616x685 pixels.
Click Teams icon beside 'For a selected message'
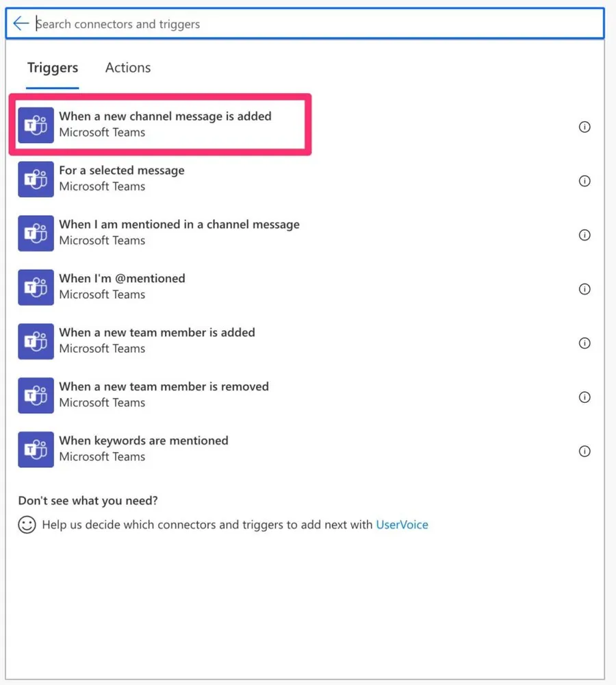coord(36,179)
